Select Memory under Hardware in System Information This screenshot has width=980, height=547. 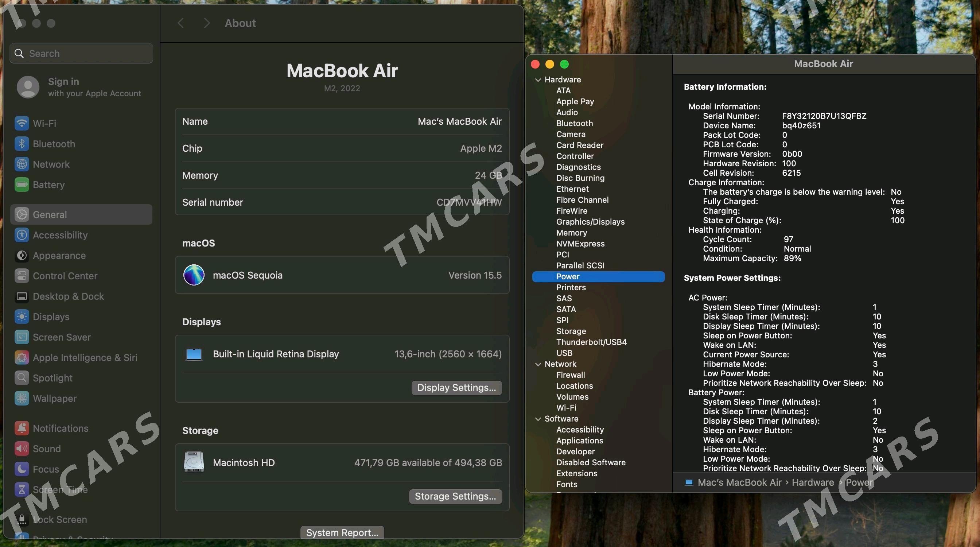point(571,233)
